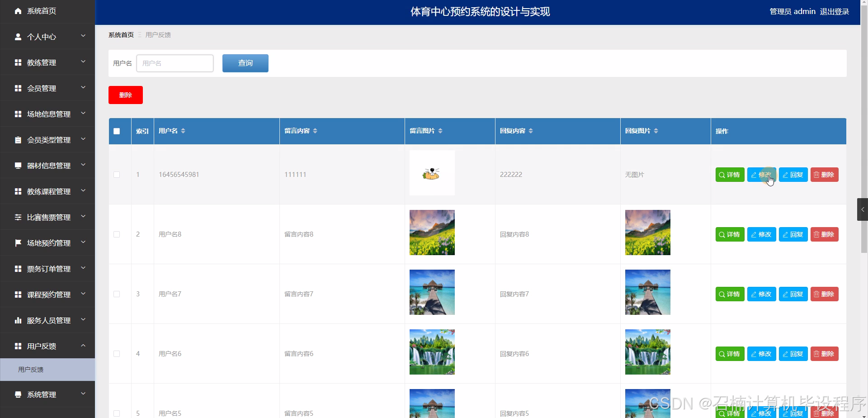Open the 场地预约管理 sidebar menu
Screen dimensions: 868x418
tap(47, 243)
